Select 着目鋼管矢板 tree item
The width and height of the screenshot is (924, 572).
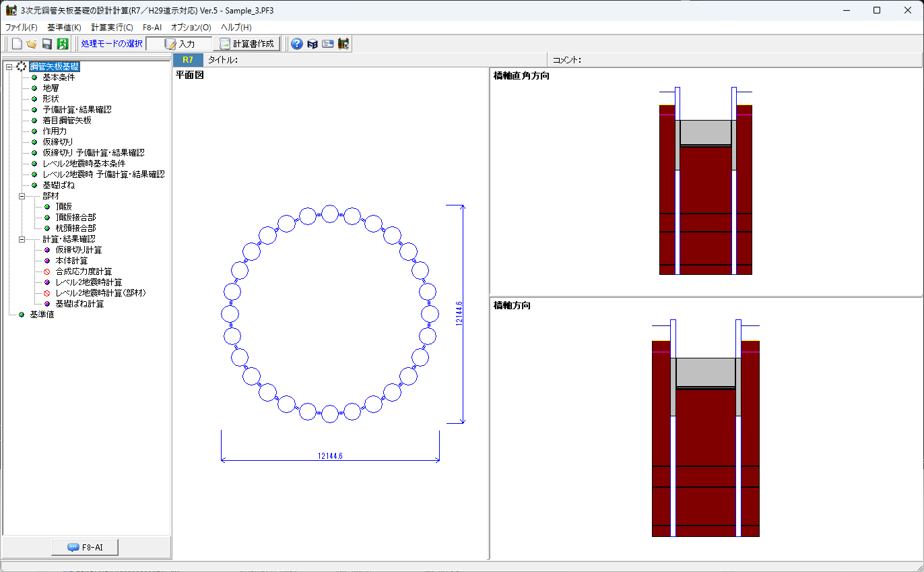click(67, 121)
